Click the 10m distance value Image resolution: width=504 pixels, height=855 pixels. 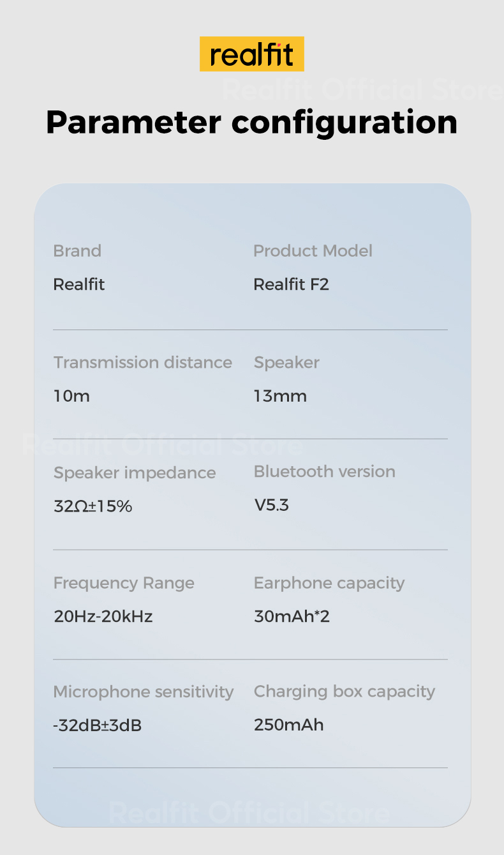pos(71,397)
